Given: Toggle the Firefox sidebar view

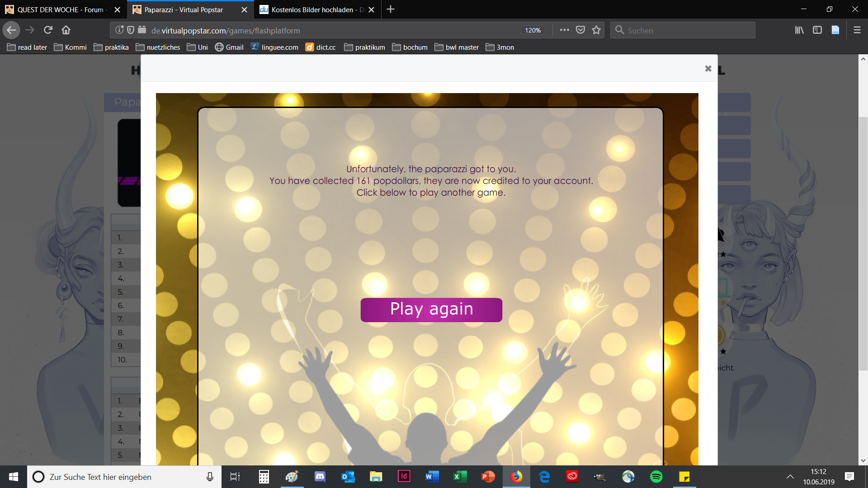Looking at the screenshot, I should (817, 30).
